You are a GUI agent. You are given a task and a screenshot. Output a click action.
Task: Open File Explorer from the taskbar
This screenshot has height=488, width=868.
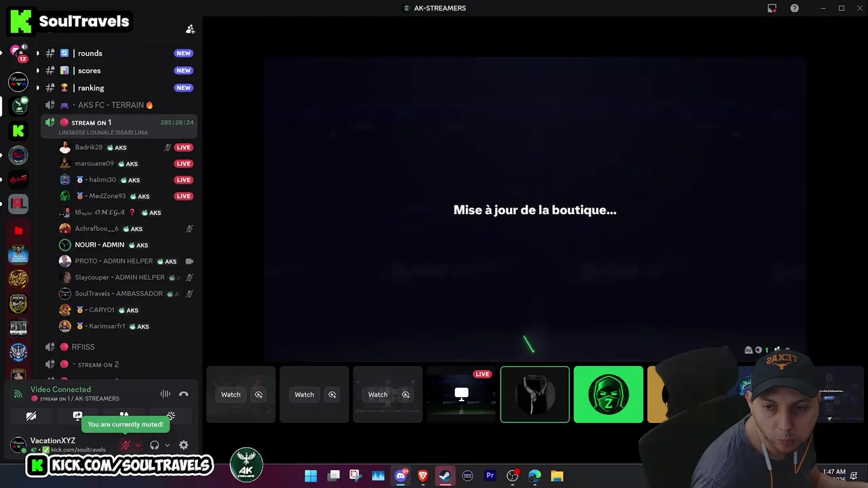[557, 476]
